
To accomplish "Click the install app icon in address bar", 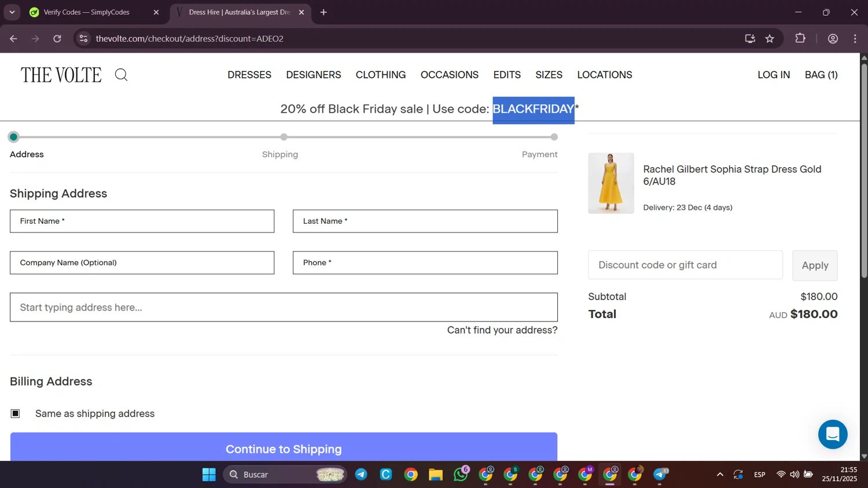I will (x=750, y=39).
